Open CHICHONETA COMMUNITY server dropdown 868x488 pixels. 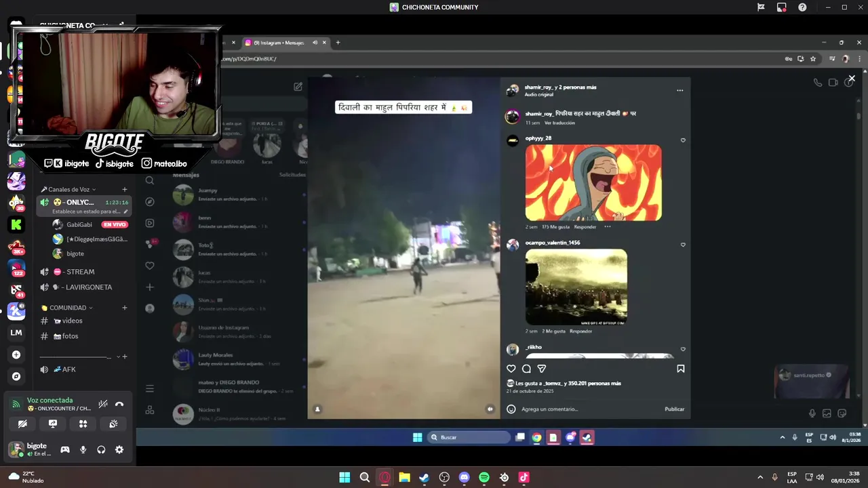(75, 26)
